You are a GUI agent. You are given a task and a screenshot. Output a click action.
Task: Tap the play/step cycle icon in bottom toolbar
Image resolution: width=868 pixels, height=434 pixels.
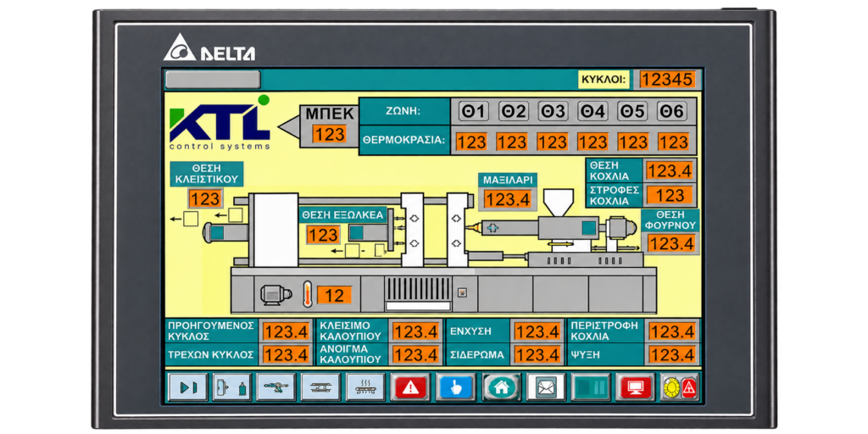coord(188,387)
